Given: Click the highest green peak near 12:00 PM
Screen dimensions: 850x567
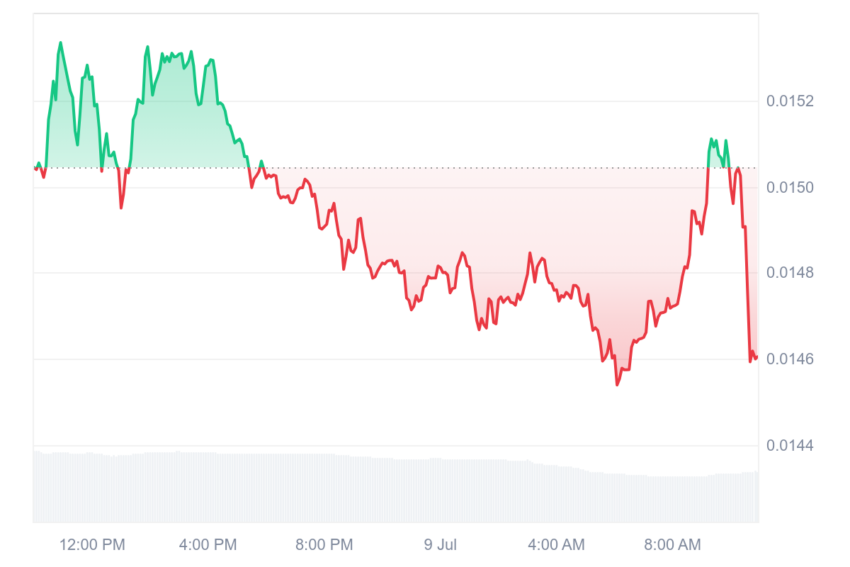Looking at the screenshot, I should (x=60, y=43).
